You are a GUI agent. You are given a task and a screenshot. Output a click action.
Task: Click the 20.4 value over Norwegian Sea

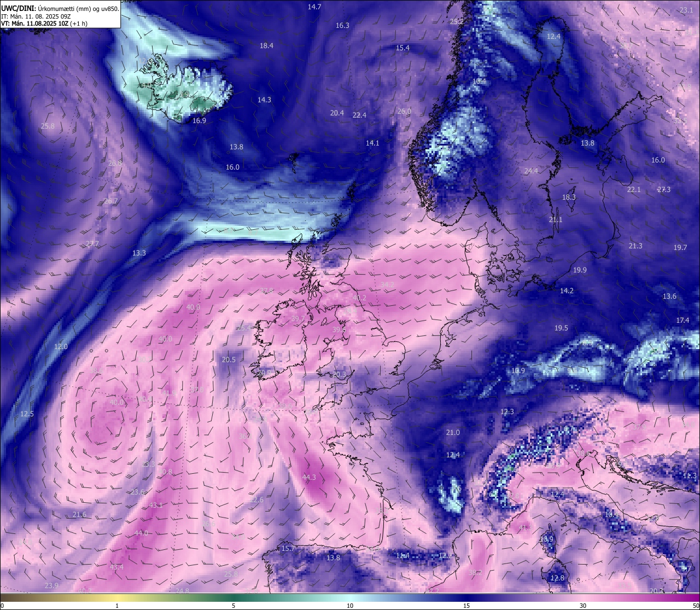tap(337, 113)
